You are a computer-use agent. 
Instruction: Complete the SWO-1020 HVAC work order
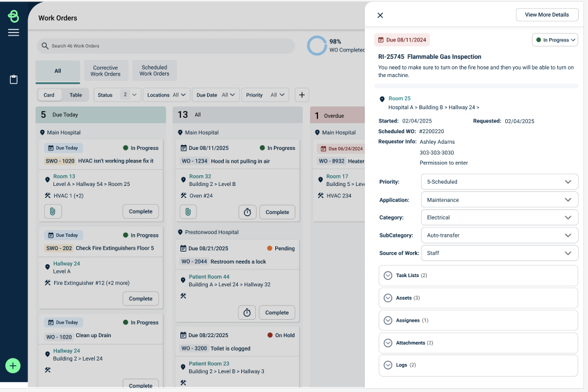pyautogui.click(x=140, y=211)
